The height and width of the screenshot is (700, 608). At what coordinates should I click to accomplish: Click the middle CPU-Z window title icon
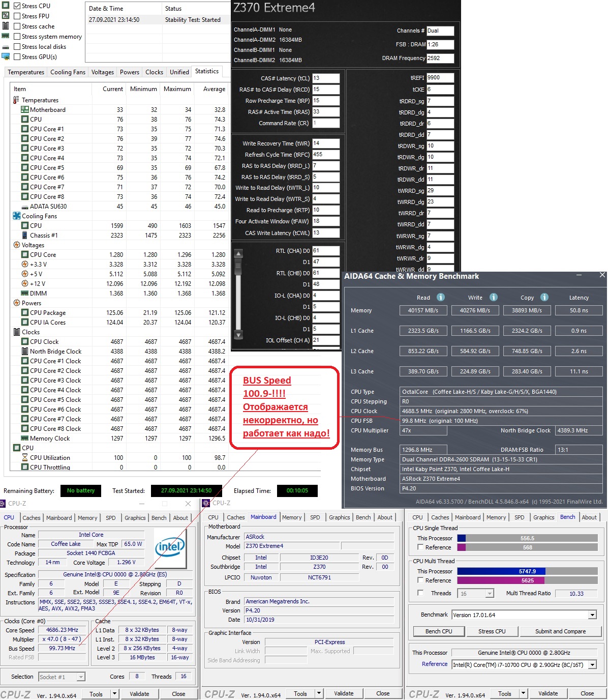click(x=206, y=503)
